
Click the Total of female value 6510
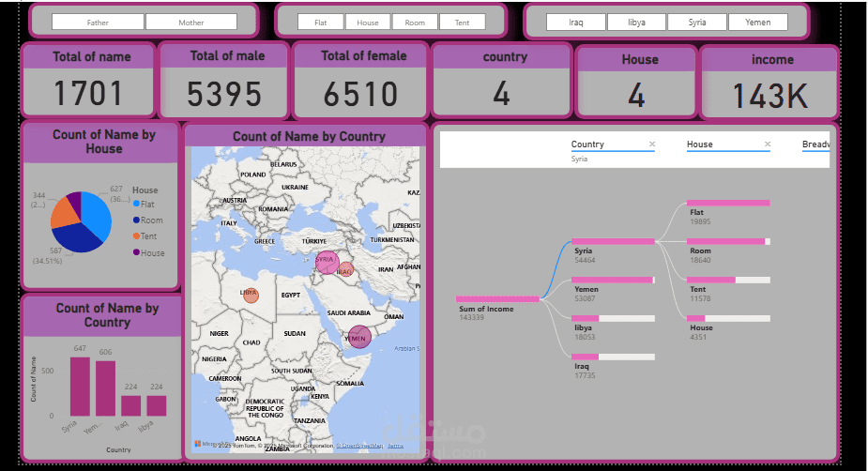[361, 94]
